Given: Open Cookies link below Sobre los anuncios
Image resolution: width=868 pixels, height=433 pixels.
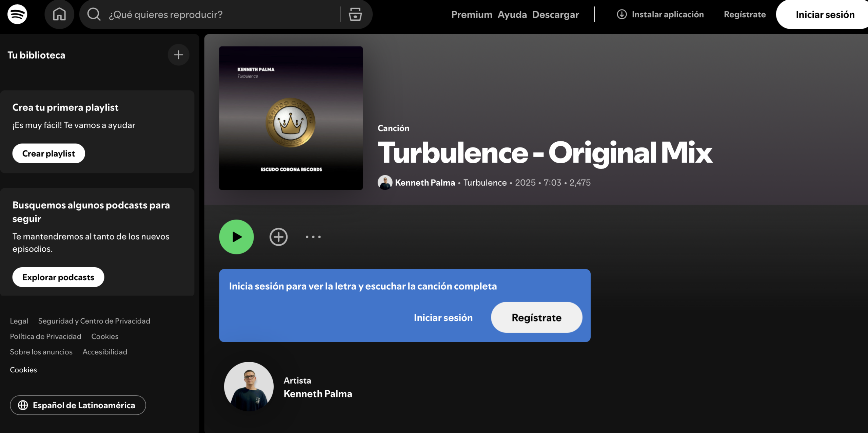Looking at the screenshot, I should [23, 370].
